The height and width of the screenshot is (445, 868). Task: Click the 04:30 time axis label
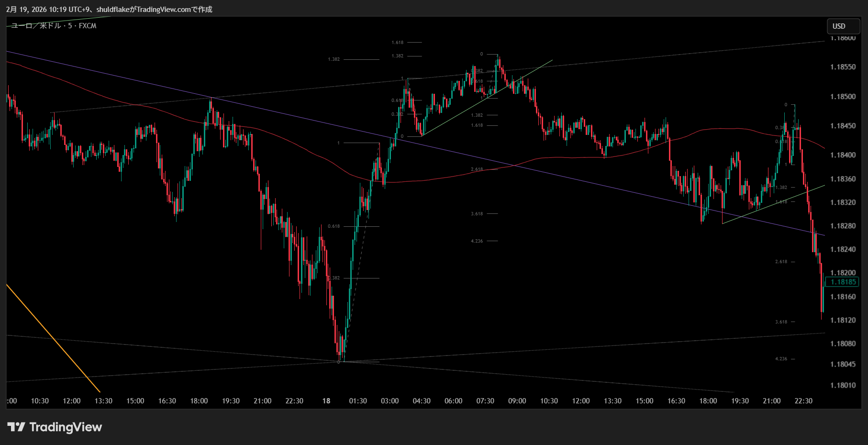click(x=422, y=401)
